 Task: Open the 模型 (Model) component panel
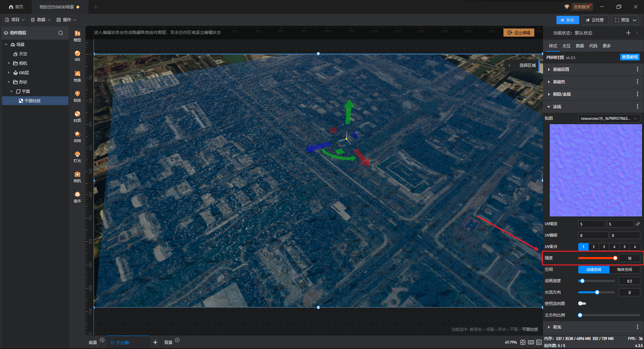coord(77,36)
